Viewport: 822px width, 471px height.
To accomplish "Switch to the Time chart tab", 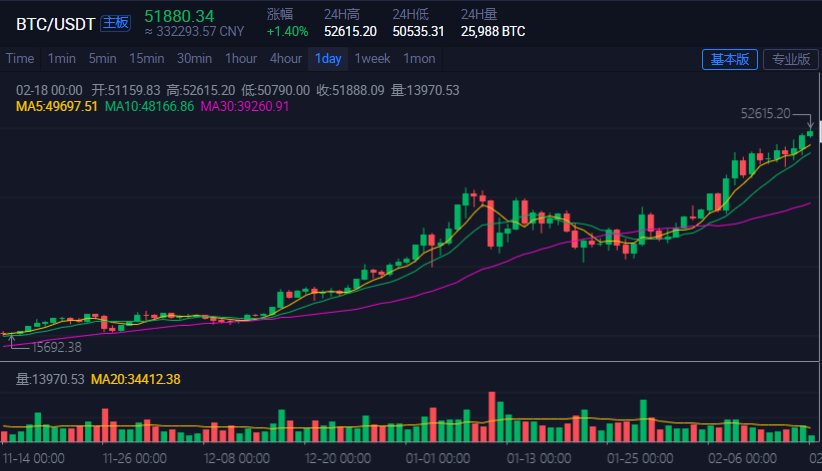I will pyautogui.click(x=20, y=59).
